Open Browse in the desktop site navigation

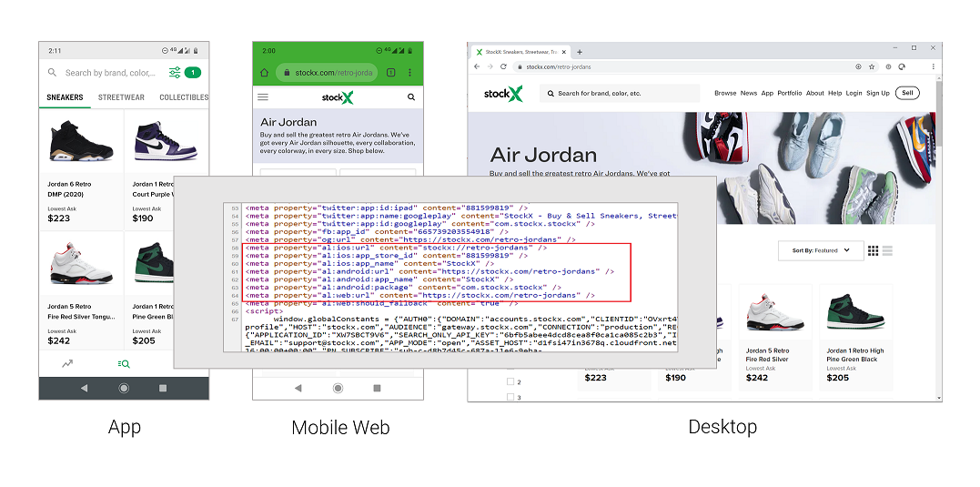(725, 93)
